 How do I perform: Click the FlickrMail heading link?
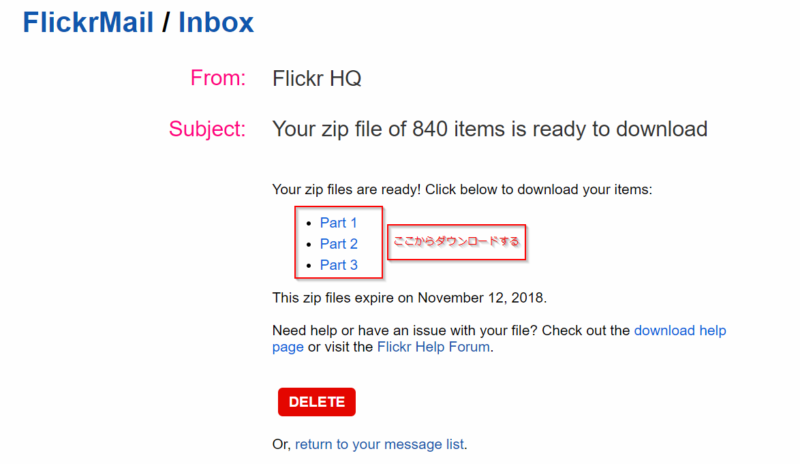[88, 21]
